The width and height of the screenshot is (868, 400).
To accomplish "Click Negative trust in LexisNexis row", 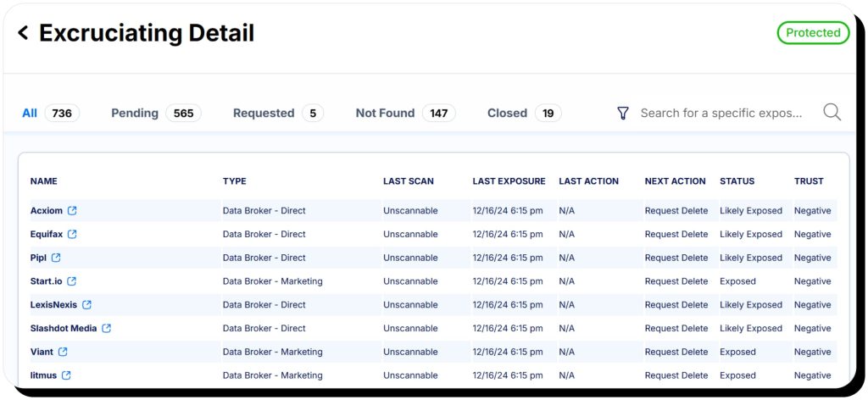I will click(813, 305).
